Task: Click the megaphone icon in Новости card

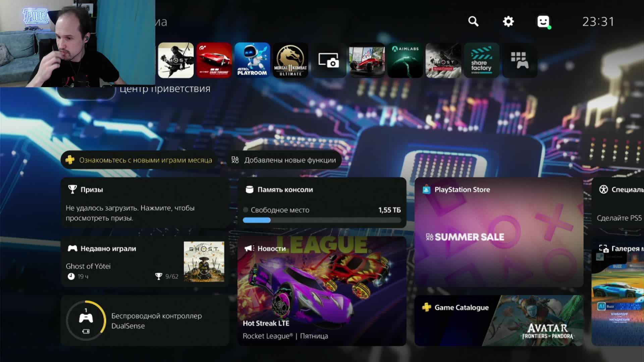Action: pos(250,248)
